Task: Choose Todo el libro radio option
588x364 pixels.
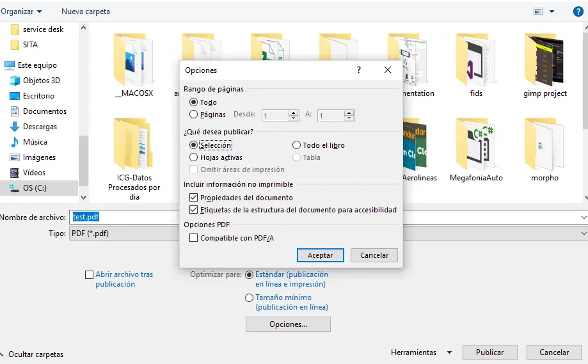Action: click(x=296, y=145)
